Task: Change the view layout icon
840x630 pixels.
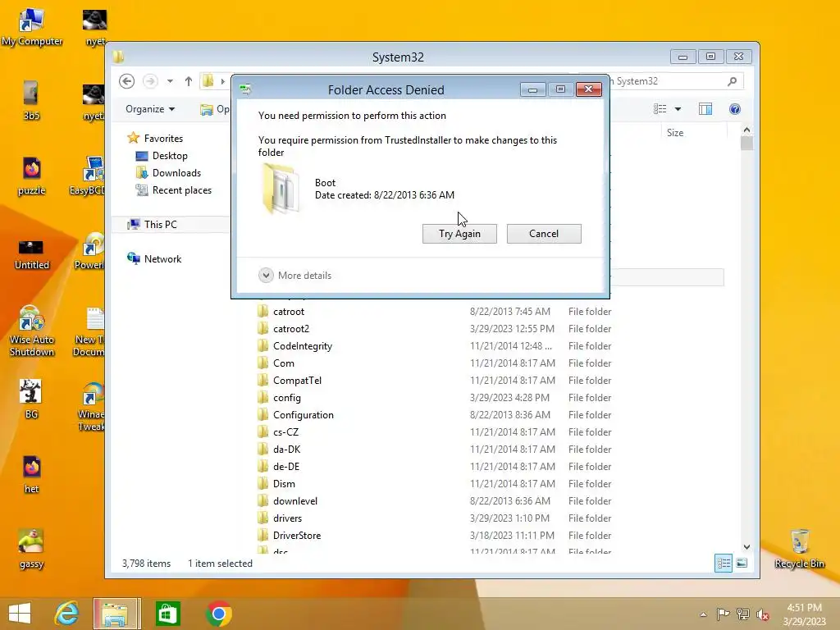Action: coord(660,109)
